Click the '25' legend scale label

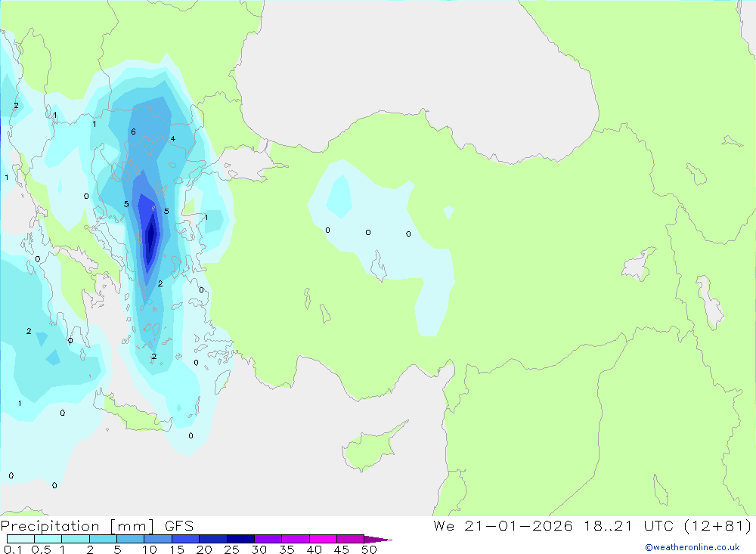pos(232,549)
